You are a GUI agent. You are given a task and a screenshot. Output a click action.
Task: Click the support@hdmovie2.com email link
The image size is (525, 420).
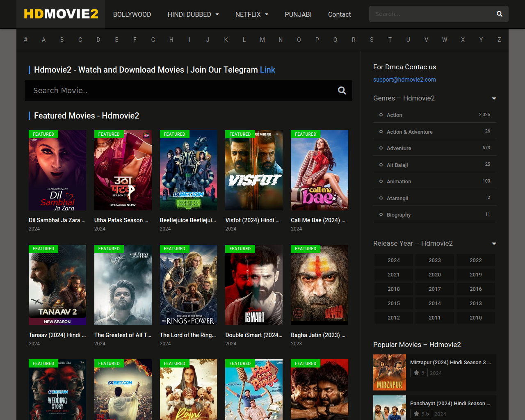[404, 80]
